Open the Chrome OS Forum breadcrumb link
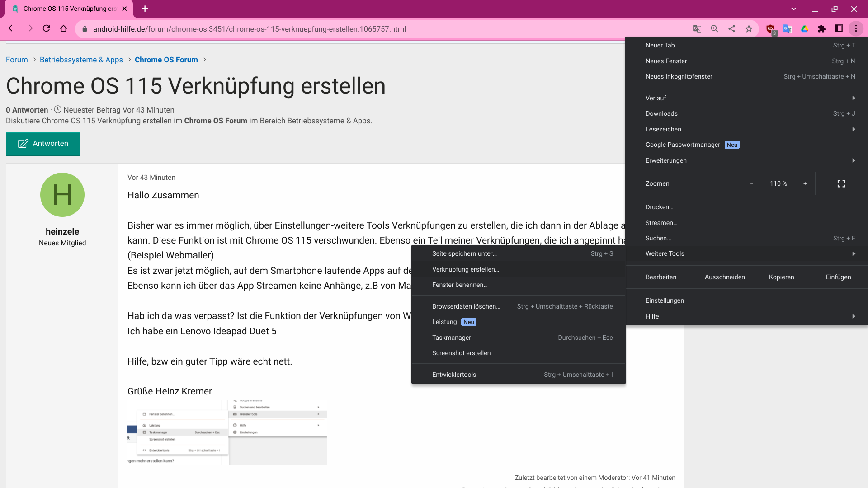 coord(166,60)
